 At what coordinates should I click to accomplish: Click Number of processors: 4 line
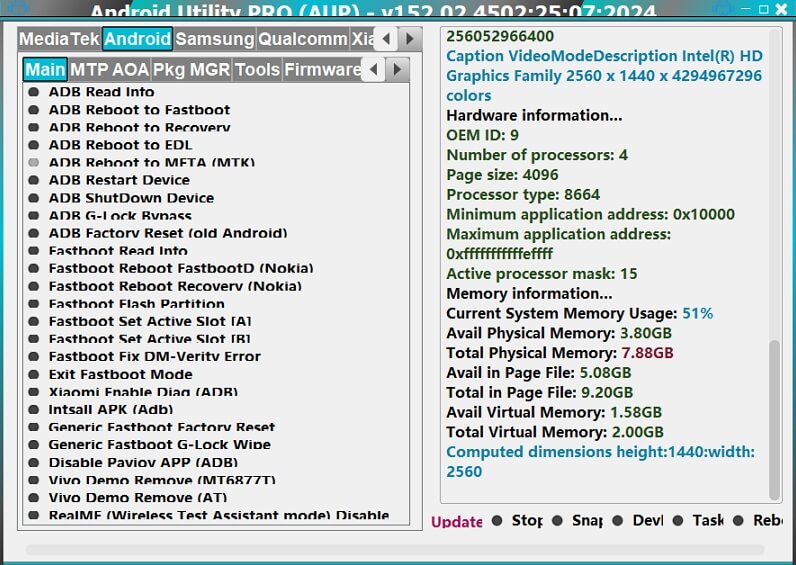pyautogui.click(x=537, y=155)
